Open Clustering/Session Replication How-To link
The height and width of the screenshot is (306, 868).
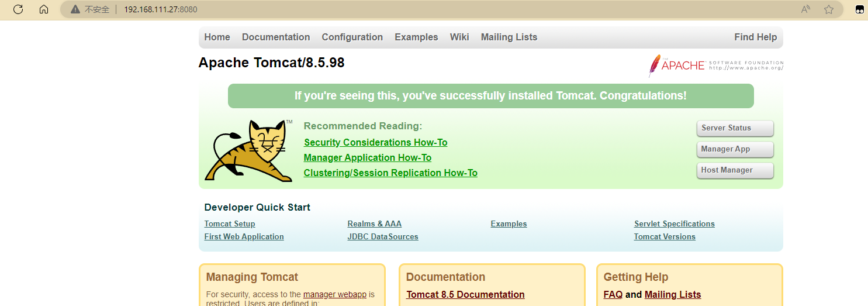click(x=390, y=173)
